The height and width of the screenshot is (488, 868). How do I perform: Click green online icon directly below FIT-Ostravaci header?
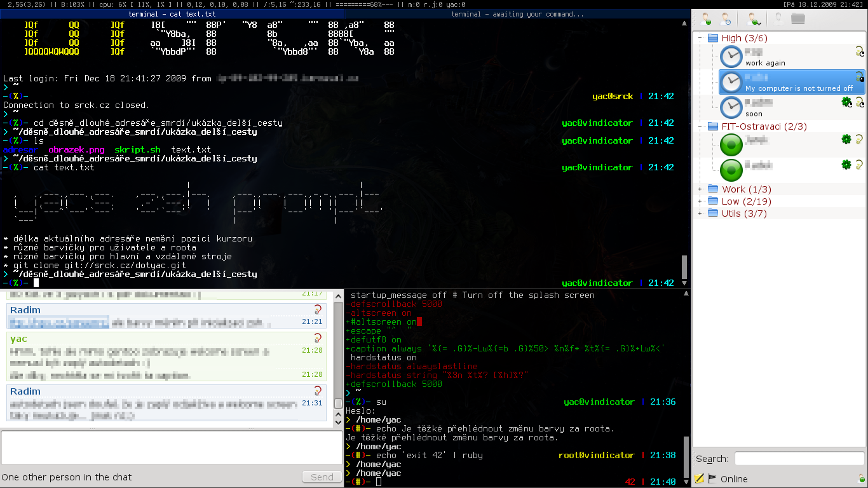tap(731, 145)
